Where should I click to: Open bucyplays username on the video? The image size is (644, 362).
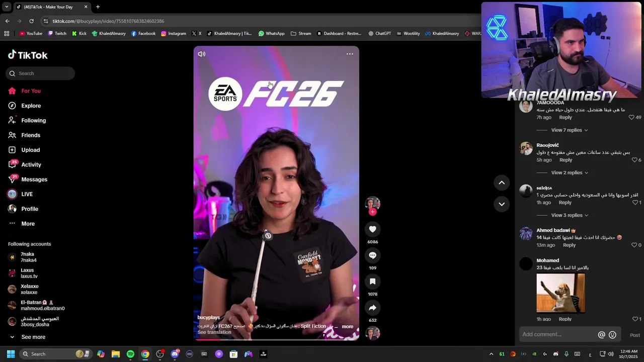208,318
